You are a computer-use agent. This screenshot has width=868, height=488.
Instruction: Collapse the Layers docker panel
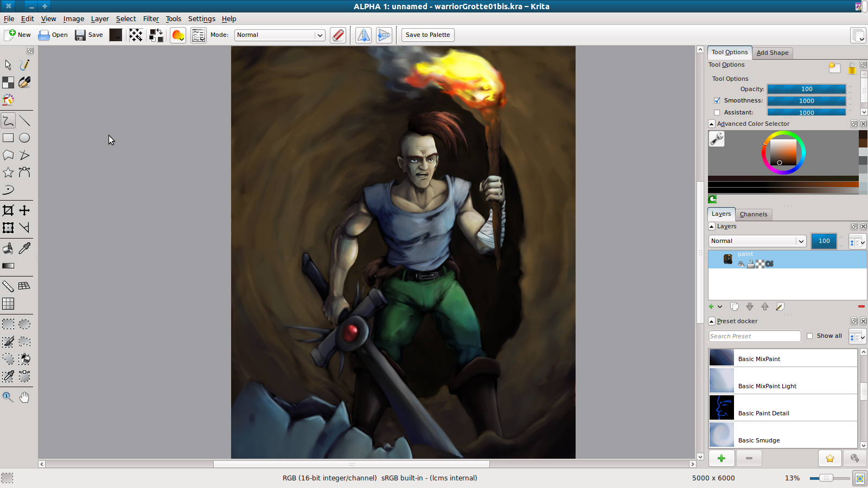[712, 227]
